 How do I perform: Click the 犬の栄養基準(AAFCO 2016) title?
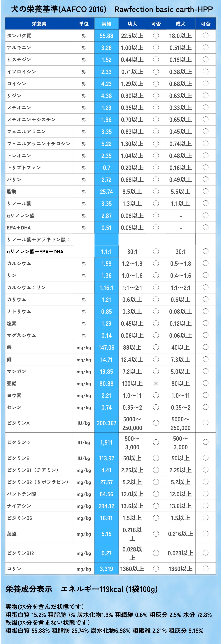tap(59, 10)
